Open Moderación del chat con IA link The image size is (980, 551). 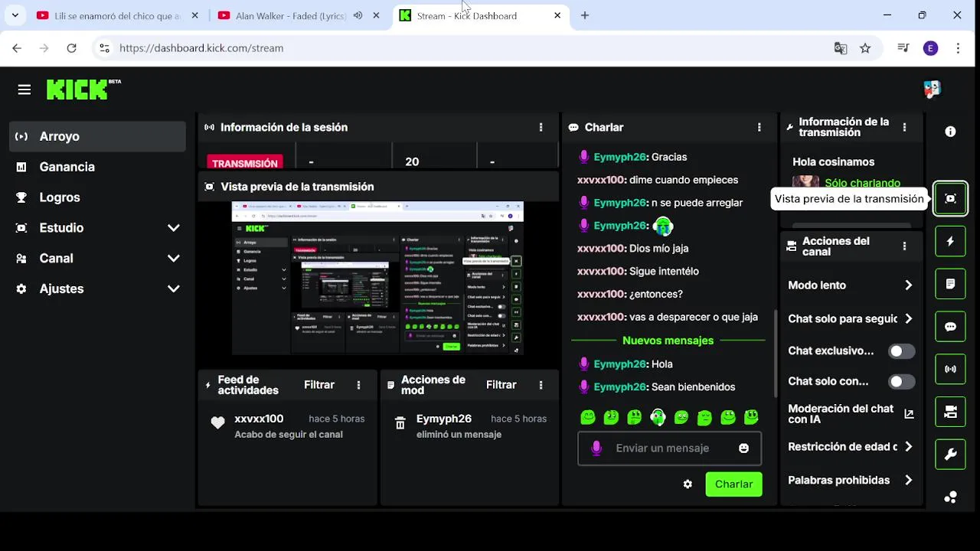(851, 414)
